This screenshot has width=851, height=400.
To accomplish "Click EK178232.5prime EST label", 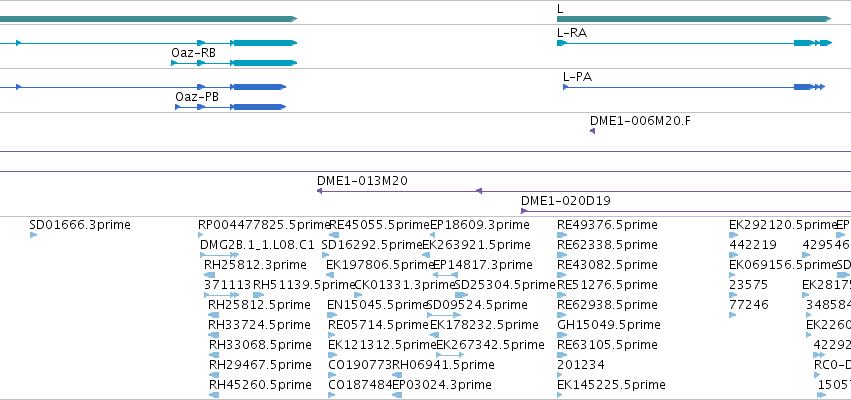I will coord(485,325).
